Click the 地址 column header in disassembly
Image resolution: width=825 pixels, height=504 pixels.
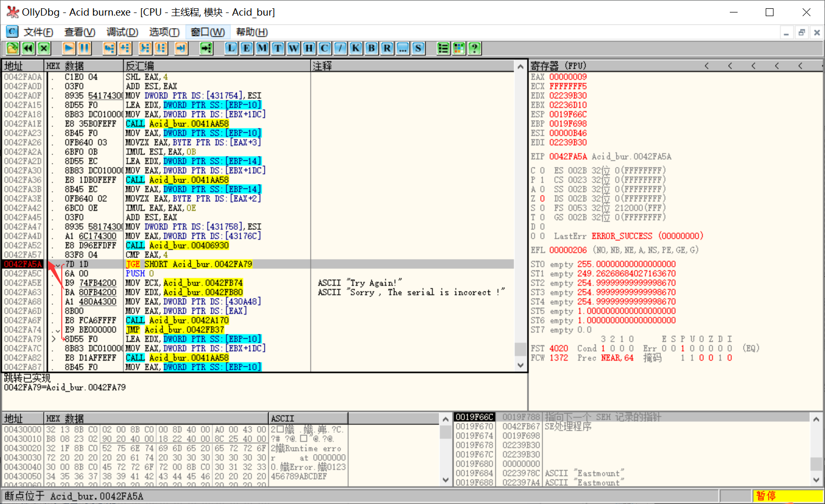pos(23,66)
